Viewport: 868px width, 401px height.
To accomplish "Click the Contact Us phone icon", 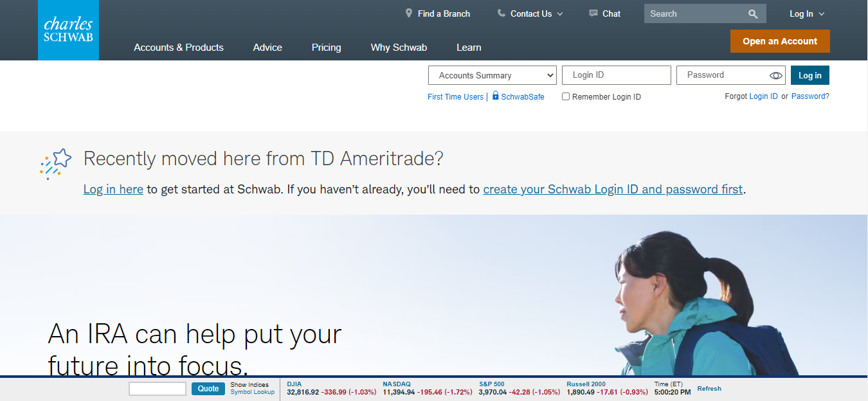I will click(502, 13).
